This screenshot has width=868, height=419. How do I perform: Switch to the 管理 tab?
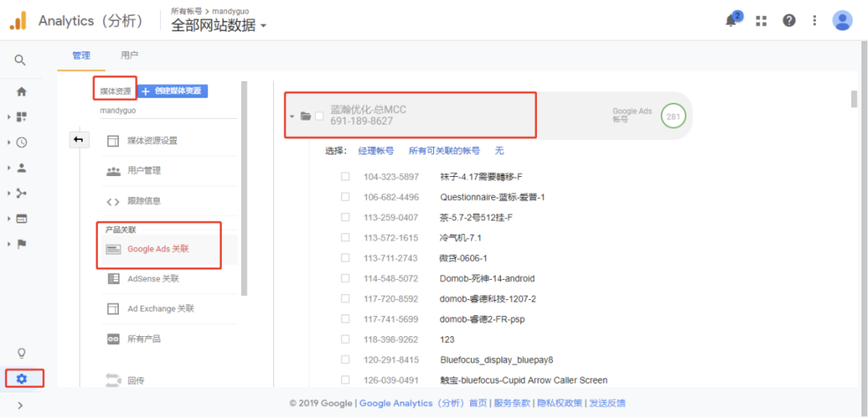[81, 55]
